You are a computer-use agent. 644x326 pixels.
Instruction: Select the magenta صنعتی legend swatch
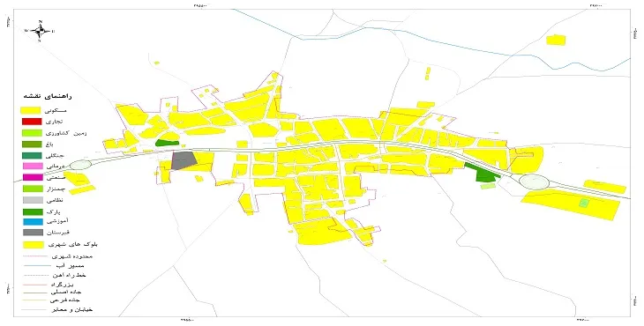33,177
